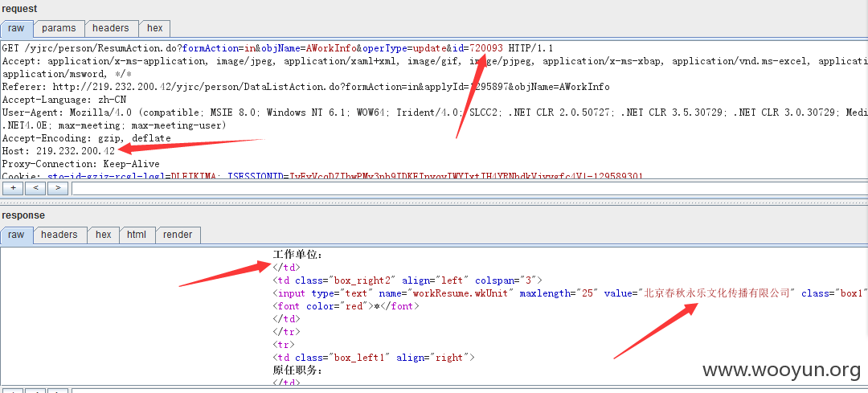
Task: Open the response render tab
Action: [x=178, y=235]
